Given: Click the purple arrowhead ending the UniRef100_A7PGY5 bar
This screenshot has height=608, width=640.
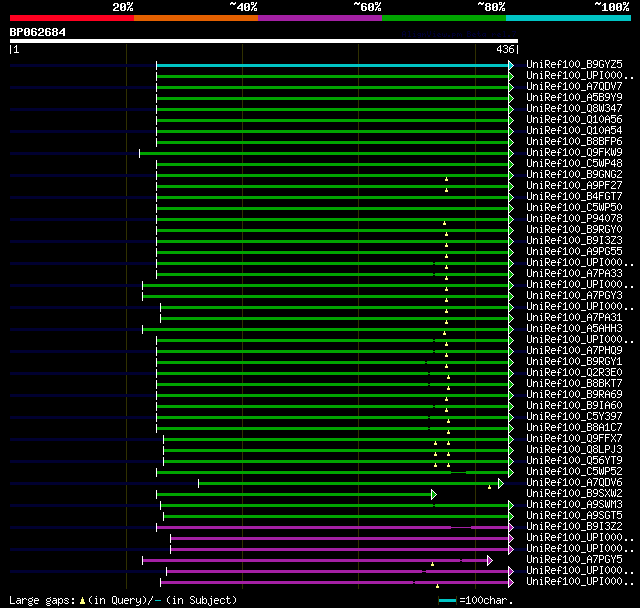Looking at the screenshot, I should click(x=490, y=561).
